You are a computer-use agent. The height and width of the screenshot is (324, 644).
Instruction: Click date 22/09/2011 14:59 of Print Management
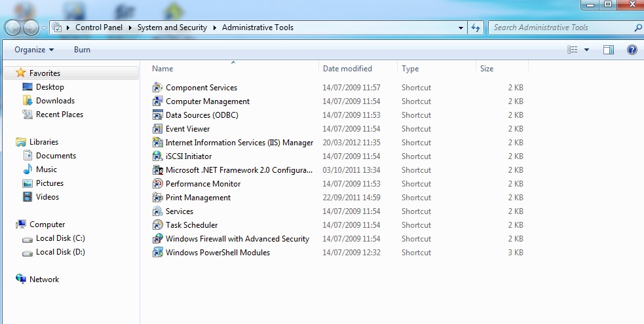tap(352, 197)
